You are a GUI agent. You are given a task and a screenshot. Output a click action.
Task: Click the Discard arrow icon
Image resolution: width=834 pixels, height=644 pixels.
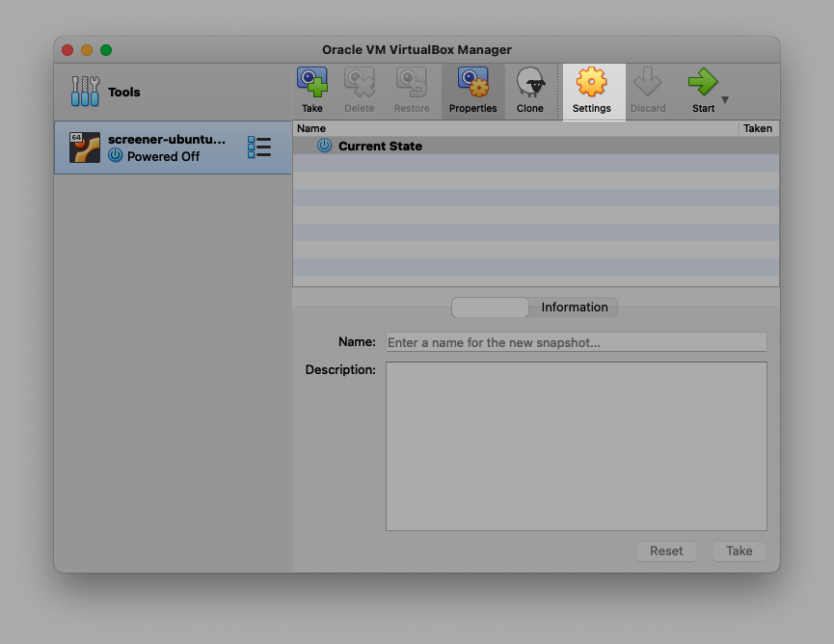click(648, 91)
